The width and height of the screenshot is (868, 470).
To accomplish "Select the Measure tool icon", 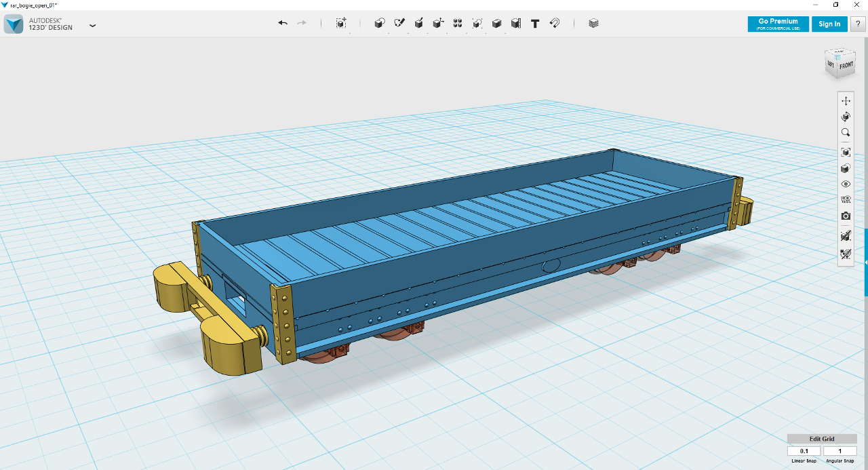I will (516, 23).
